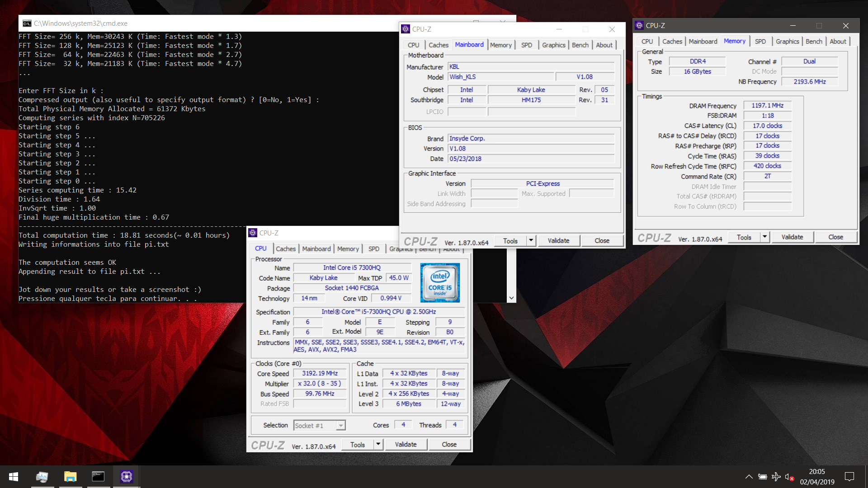Viewport: 868px width, 488px height.
Task: Expand the Tools dropdown arrow in the Mainboard window
Action: point(531,241)
